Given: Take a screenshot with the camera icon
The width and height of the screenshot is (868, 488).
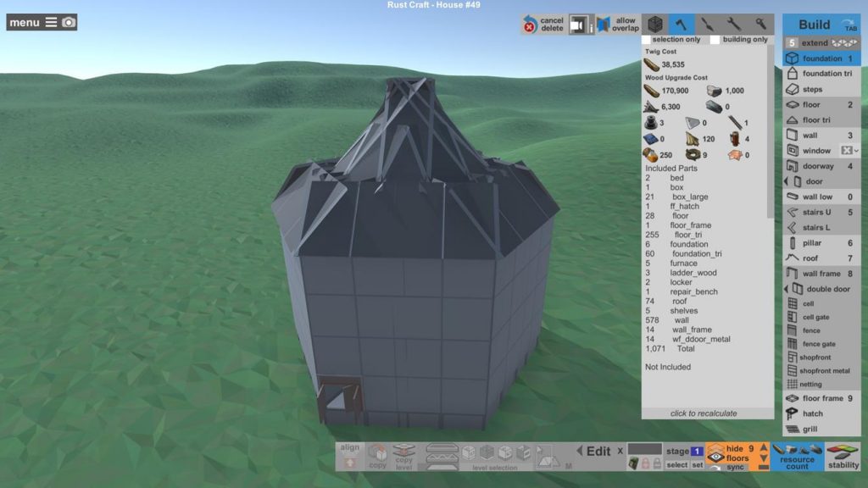Looking at the screenshot, I should pos(69,22).
